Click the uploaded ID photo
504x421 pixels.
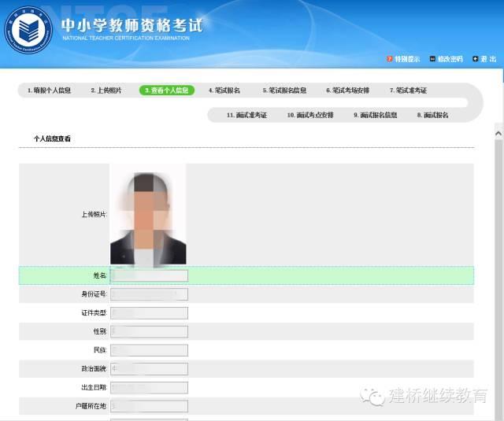[x=148, y=214]
